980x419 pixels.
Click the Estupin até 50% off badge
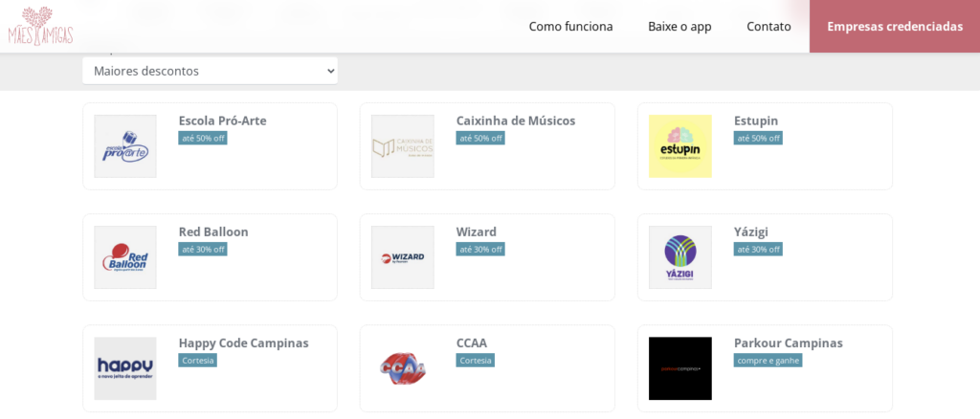tap(758, 138)
